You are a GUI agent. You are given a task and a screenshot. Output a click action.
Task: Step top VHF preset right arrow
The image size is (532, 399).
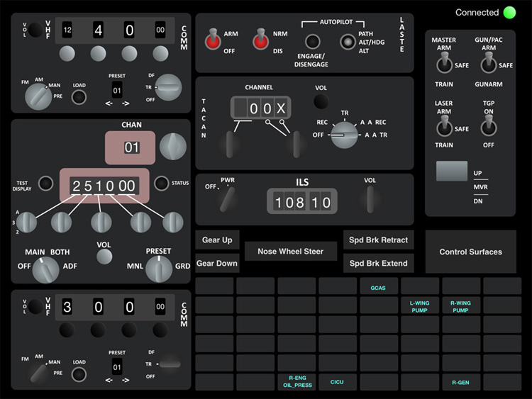(126, 103)
